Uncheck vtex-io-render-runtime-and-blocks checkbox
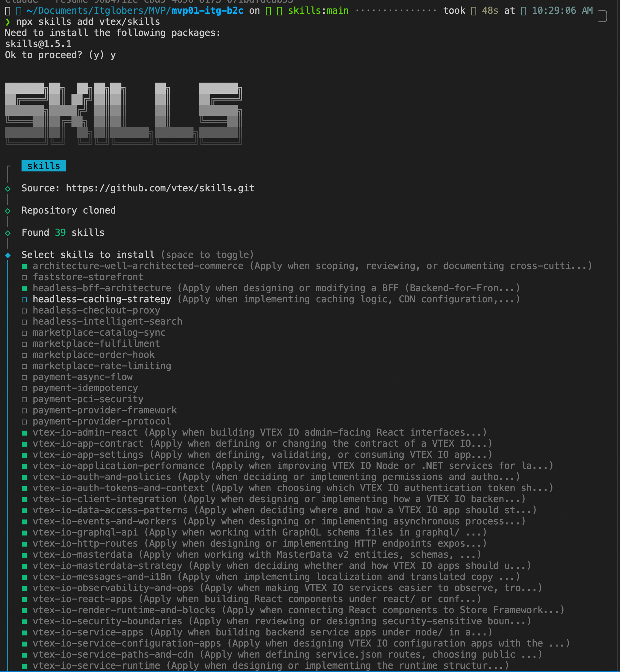The image size is (620, 672). pos(24,610)
